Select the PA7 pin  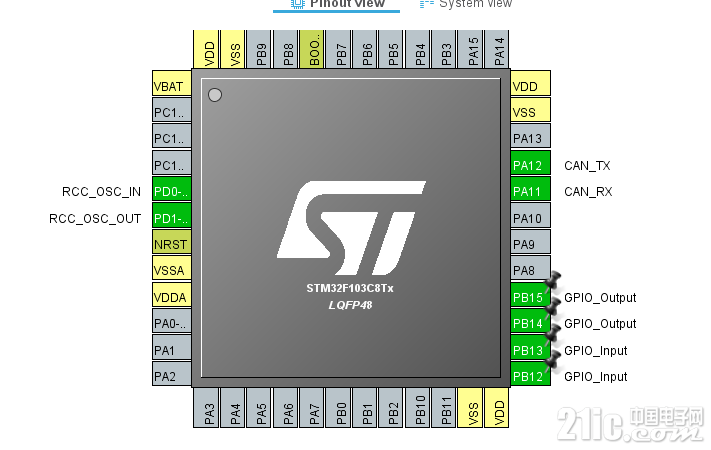tap(312, 407)
